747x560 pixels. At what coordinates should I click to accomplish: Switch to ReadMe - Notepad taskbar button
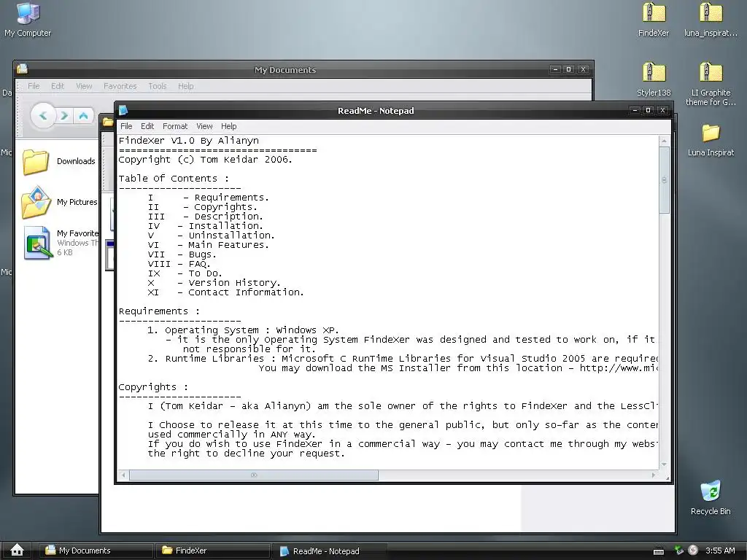tap(329, 551)
